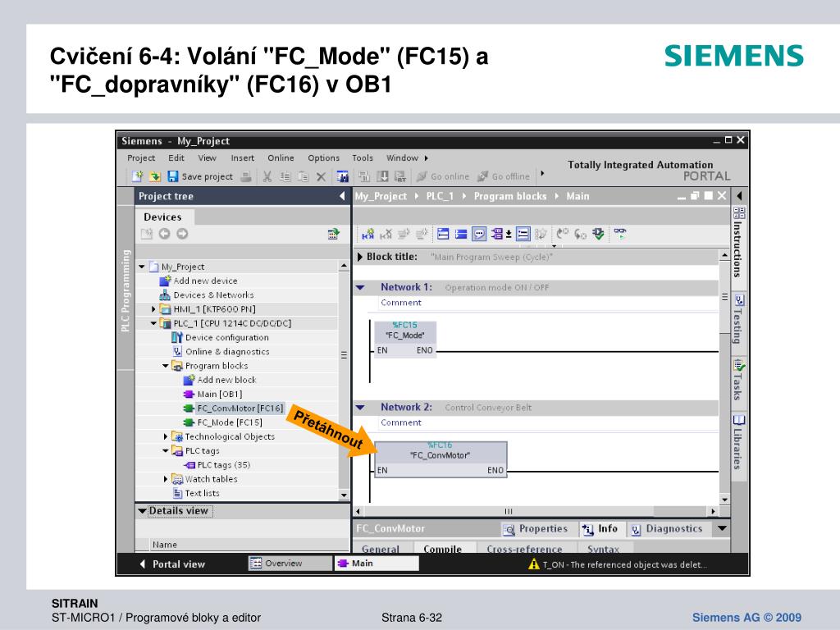
Task: Click the Paste icon in main toolbar
Action: (304, 176)
